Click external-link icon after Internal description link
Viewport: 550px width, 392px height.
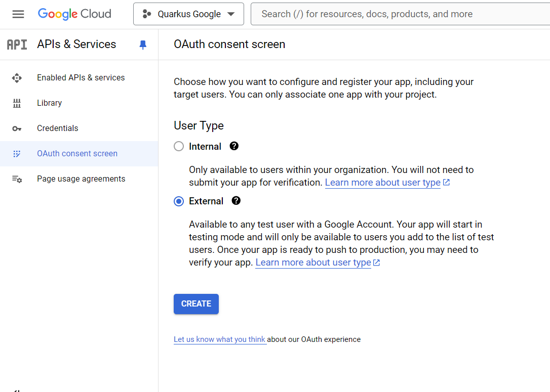click(446, 182)
